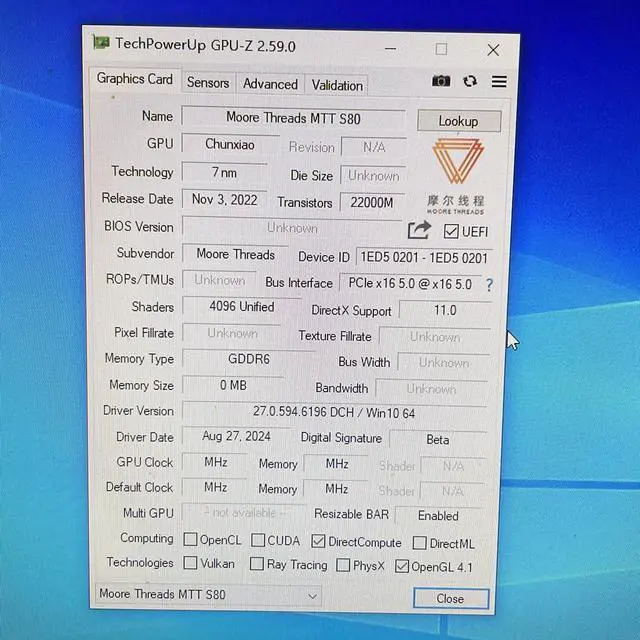Click the GPU Clock MHz field
This screenshot has width=640, height=640.
[215, 462]
